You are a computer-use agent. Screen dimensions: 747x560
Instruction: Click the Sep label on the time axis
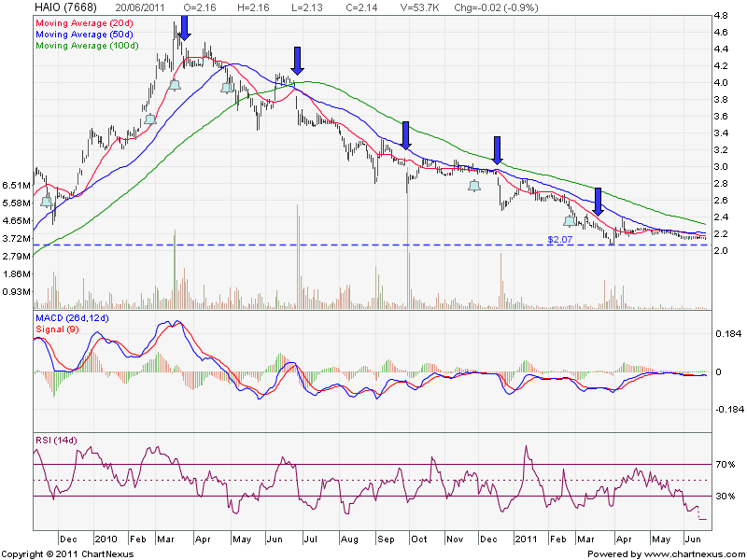386,539
